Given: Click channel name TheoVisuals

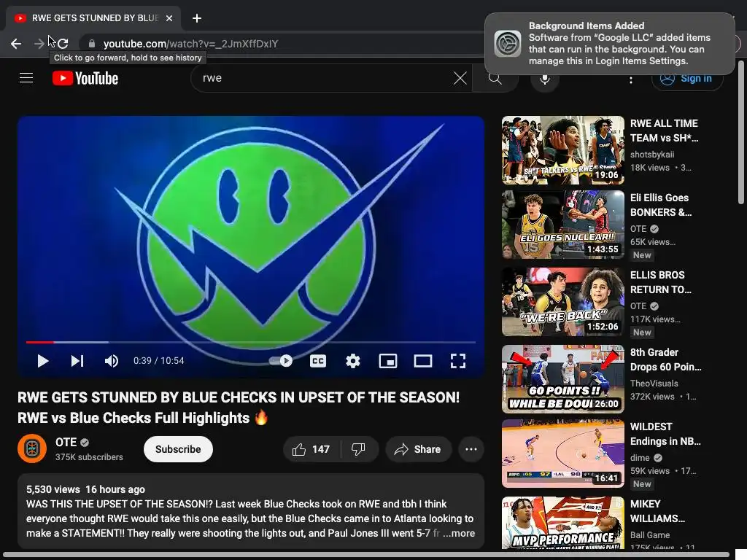Looking at the screenshot, I should (x=654, y=384).
